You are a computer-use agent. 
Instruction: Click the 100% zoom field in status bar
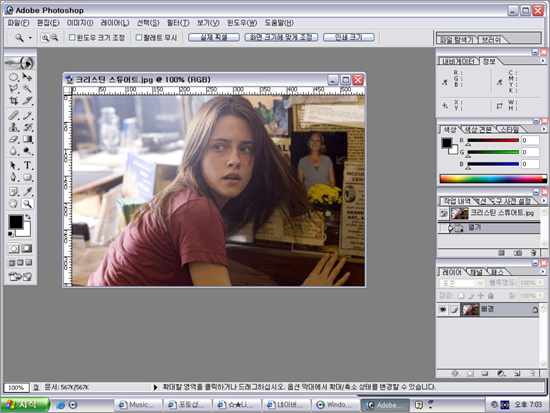16,388
